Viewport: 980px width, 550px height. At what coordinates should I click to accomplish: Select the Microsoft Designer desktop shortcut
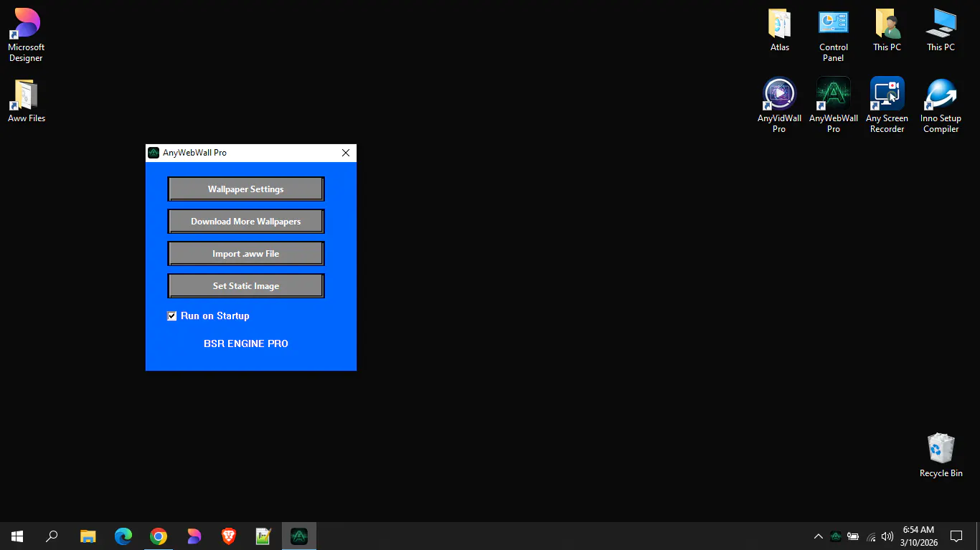(27, 35)
